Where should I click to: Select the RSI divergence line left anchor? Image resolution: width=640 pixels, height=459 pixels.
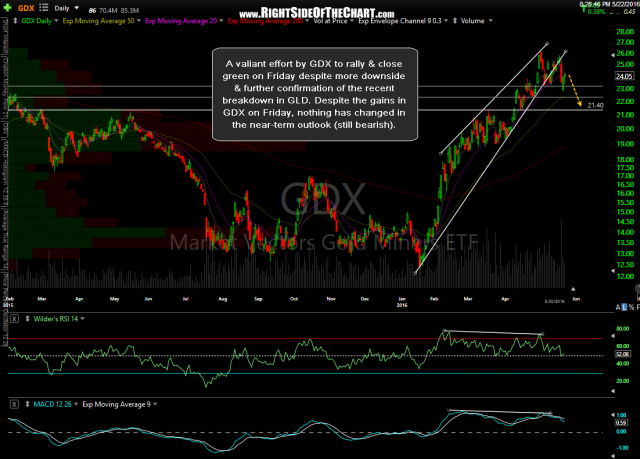pos(444,330)
